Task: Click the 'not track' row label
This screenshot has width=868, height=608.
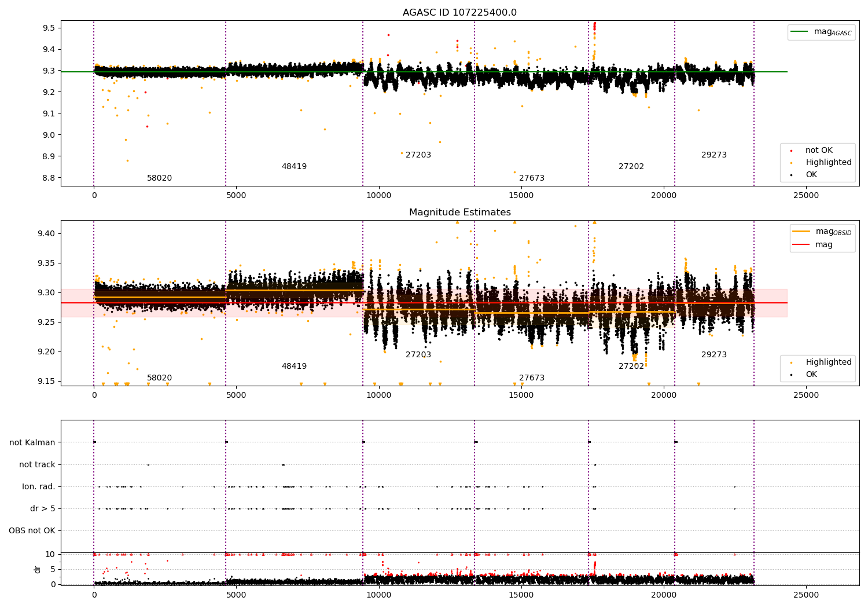Action: pos(37,465)
